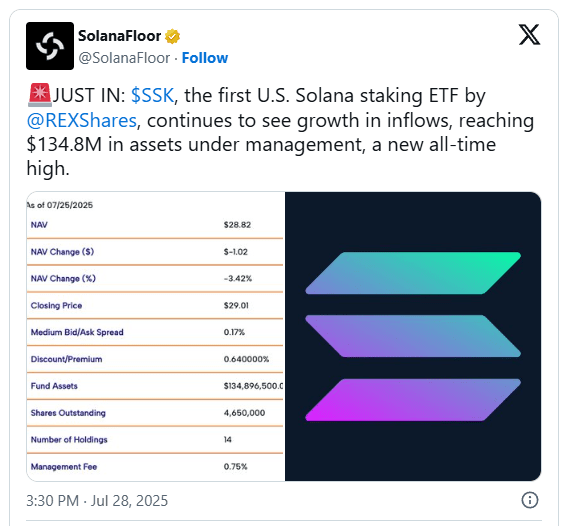This screenshot has height=526, width=566.
Task: Click the SolanaFloor display name
Action: (119, 36)
